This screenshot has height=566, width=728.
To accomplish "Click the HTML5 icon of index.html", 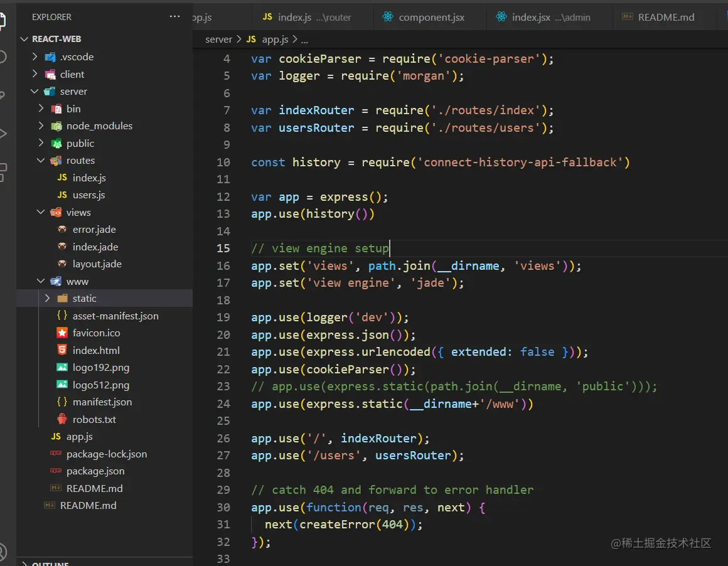I will tap(62, 350).
